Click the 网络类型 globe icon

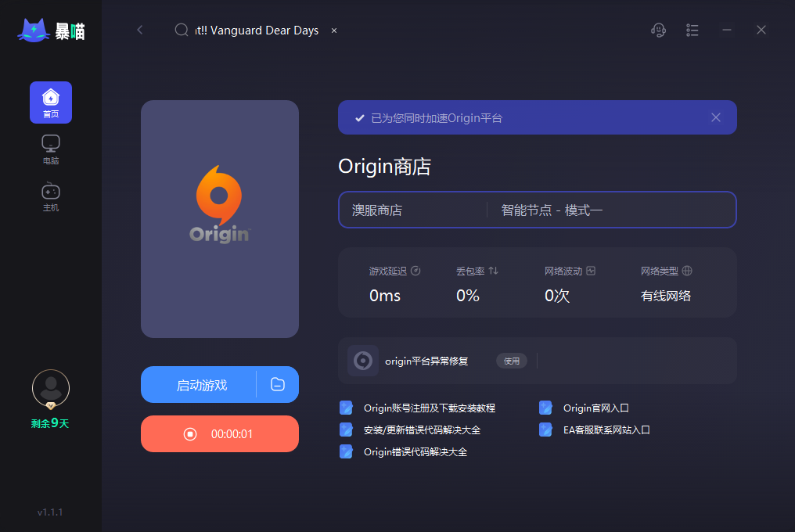tap(687, 271)
